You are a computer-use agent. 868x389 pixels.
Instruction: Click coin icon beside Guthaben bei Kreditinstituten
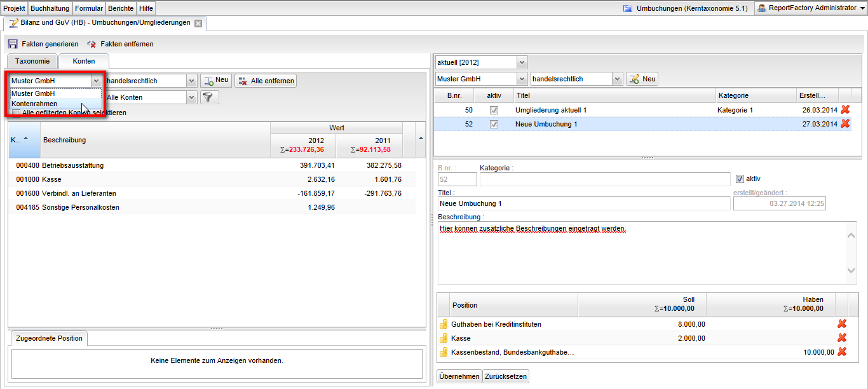coord(444,324)
